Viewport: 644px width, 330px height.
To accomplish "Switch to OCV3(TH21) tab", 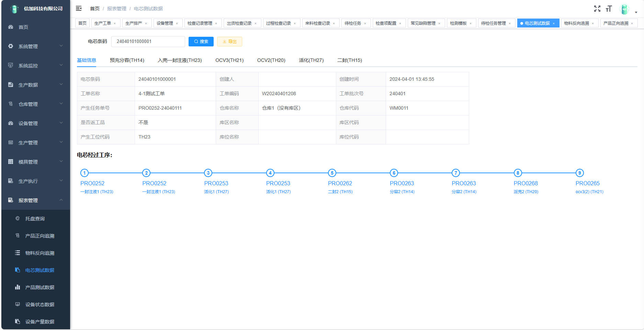I will 229,60.
